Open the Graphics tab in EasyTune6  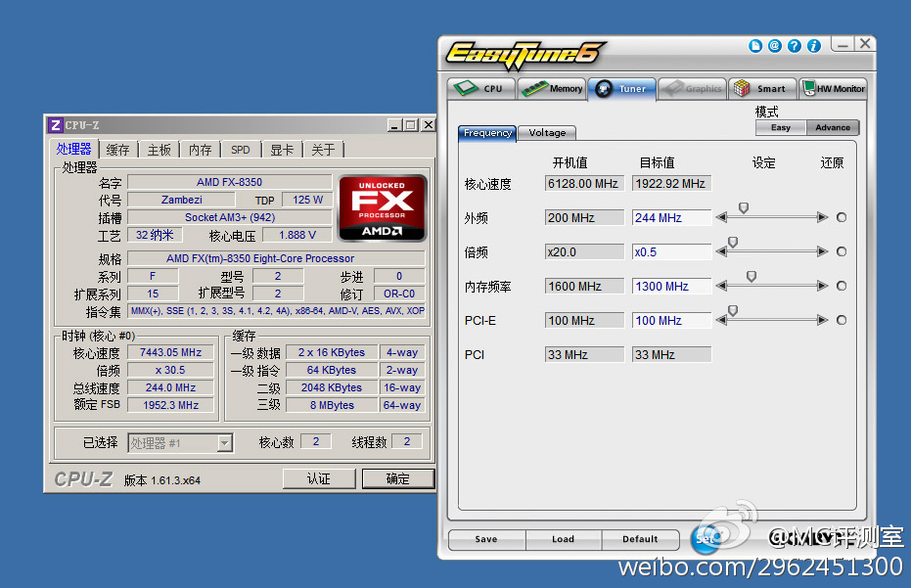coord(692,89)
